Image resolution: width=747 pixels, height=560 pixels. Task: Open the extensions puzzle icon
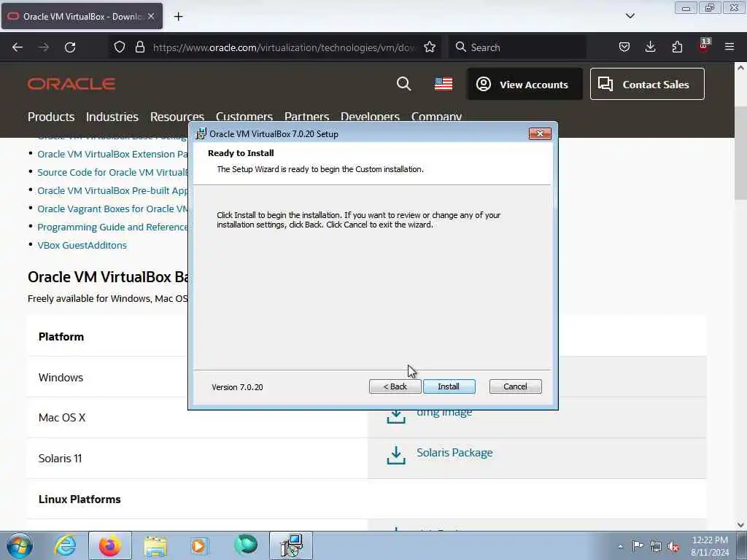click(677, 47)
